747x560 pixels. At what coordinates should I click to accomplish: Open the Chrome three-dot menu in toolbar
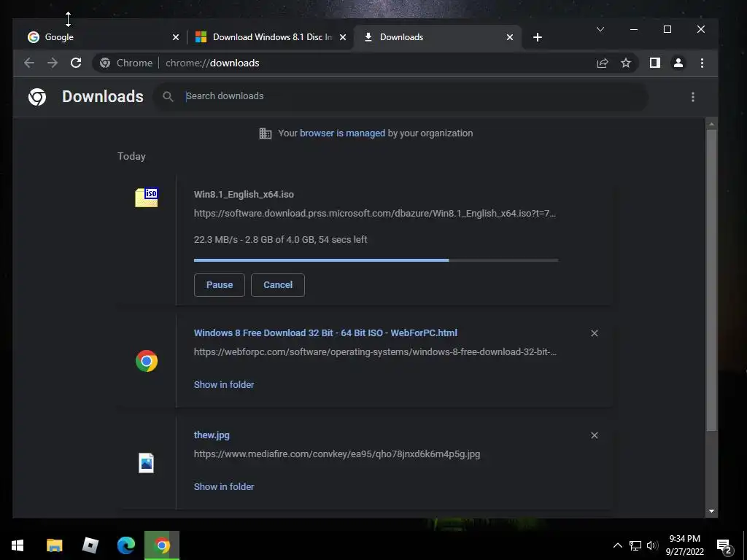702,63
